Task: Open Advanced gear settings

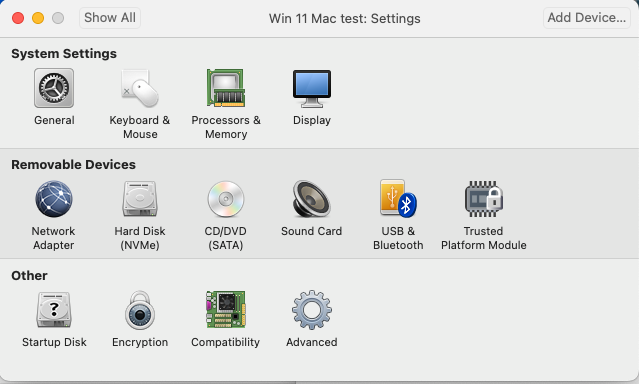Action: [312, 310]
